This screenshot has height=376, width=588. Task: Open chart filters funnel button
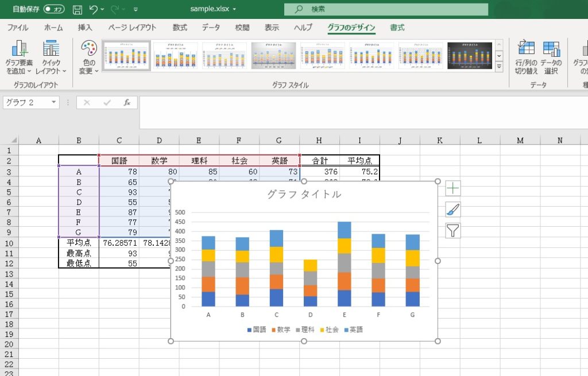453,231
